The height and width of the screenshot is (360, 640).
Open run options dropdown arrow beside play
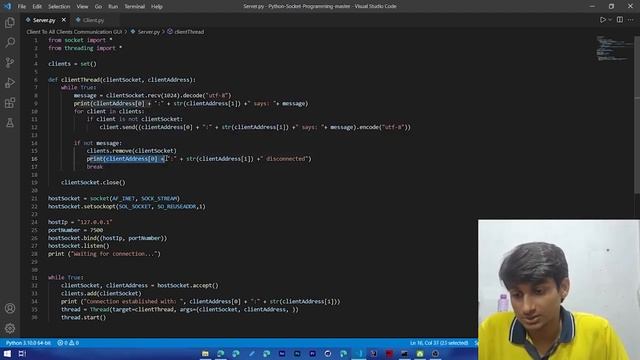[x=610, y=20]
